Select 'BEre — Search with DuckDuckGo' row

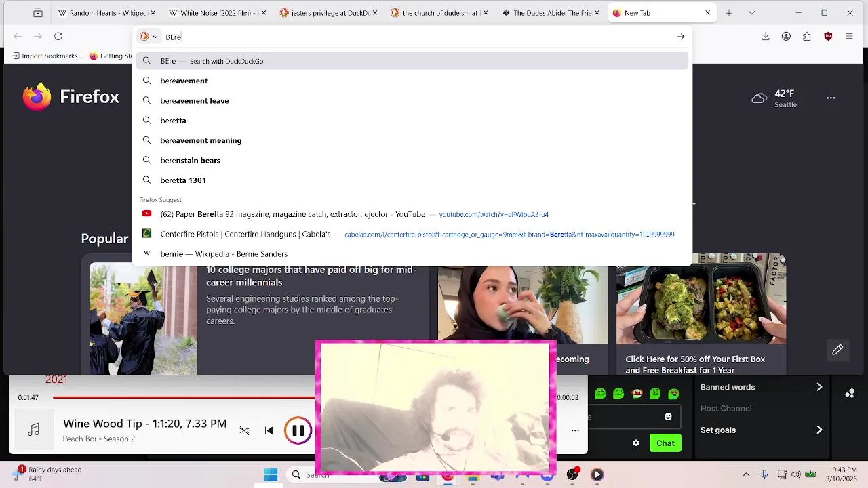[412, 61]
